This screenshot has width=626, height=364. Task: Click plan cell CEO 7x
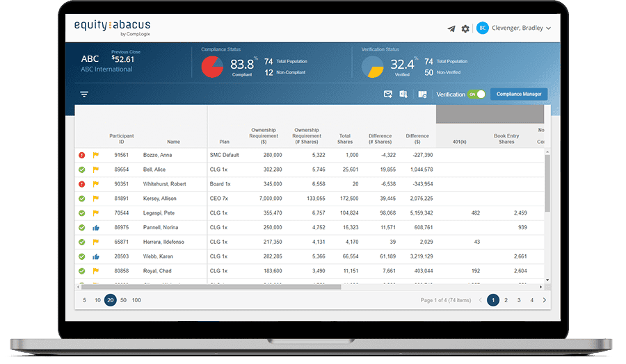coord(218,199)
